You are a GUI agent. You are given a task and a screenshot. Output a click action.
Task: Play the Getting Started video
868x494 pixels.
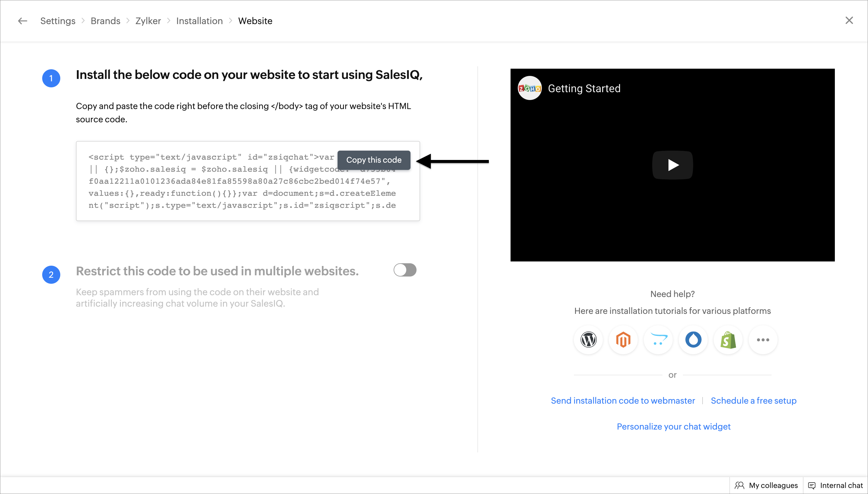(672, 165)
